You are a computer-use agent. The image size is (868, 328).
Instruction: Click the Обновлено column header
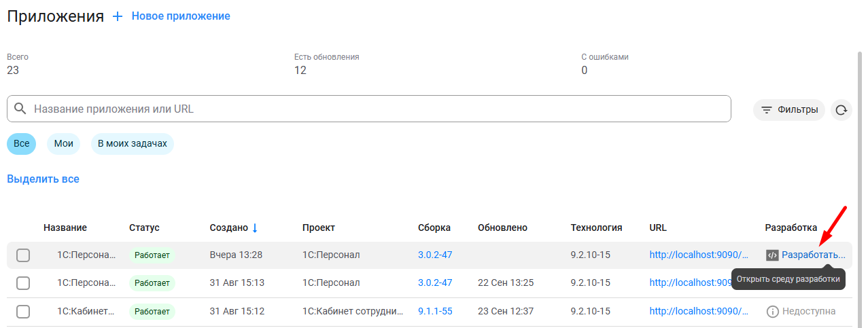[502, 228]
